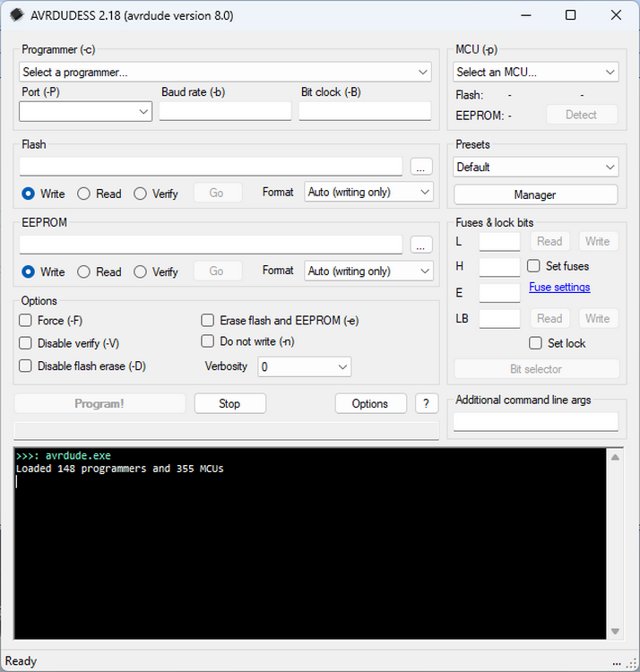The image size is (640, 672).
Task: Open the Programmer (-c) dropdown
Action: tap(225, 72)
